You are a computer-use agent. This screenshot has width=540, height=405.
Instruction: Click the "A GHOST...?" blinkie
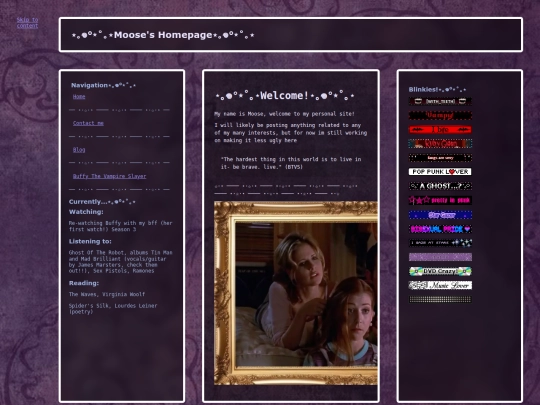pos(440,186)
